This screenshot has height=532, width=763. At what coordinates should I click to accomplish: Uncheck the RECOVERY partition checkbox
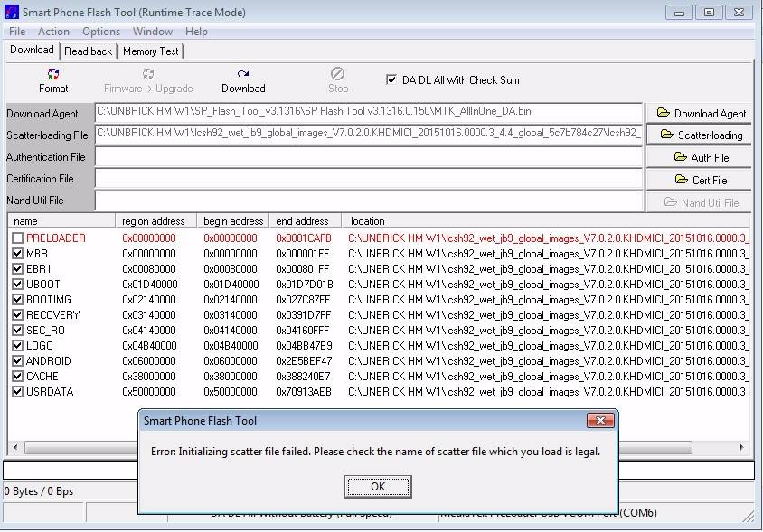pyautogui.click(x=18, y=315)
